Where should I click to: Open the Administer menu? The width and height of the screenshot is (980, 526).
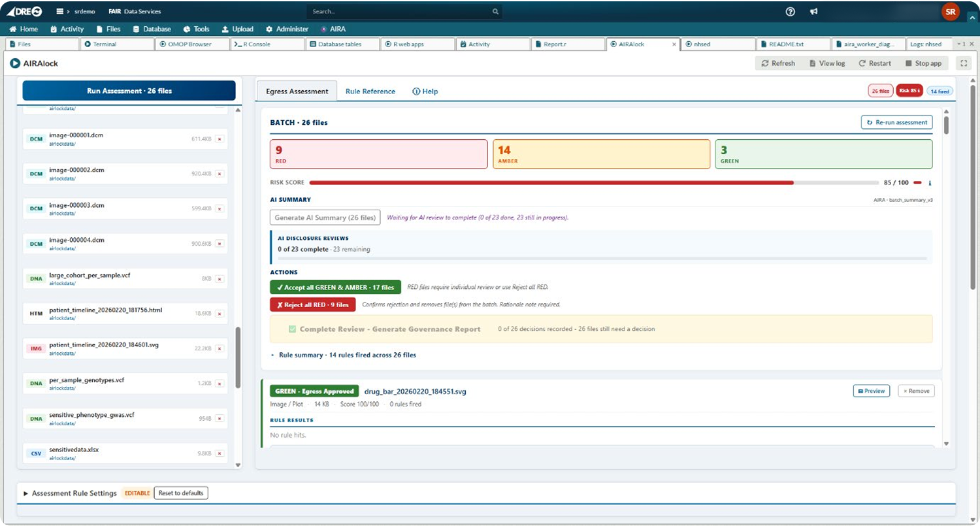coord(287,29)
